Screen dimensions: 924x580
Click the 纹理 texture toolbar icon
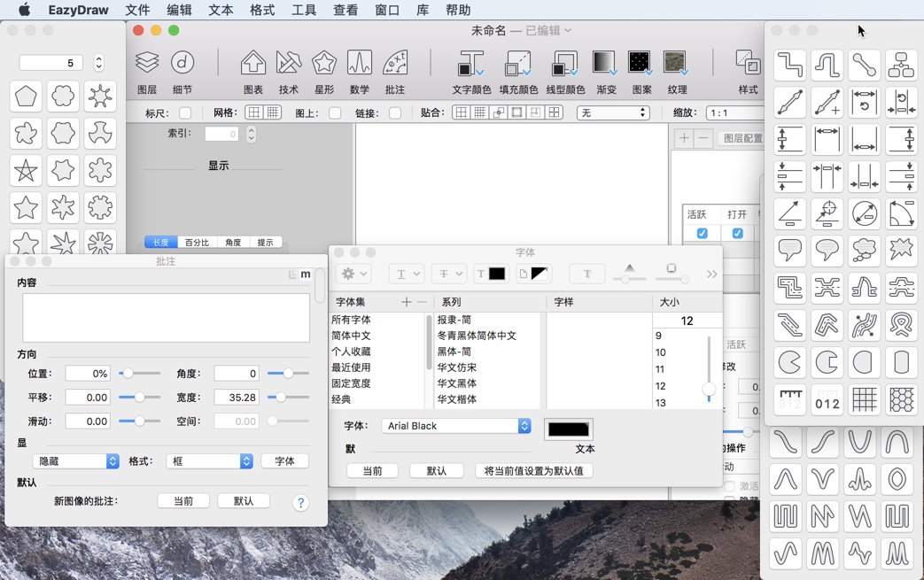tap(677, 62)
